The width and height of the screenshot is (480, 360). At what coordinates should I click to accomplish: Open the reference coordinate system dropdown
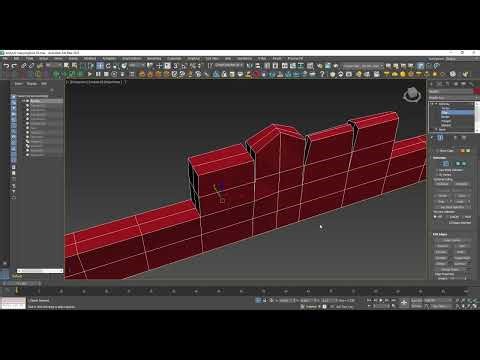click(x=135, y=66)
